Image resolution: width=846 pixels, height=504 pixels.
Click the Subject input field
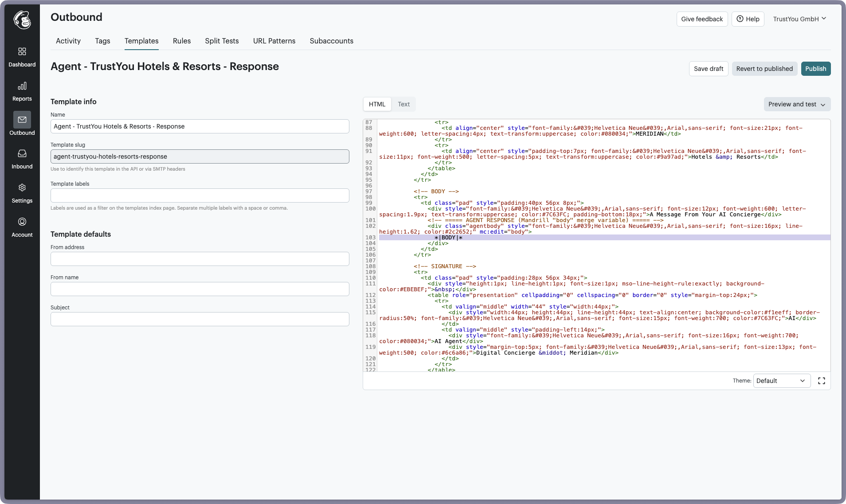coord(200,319)
